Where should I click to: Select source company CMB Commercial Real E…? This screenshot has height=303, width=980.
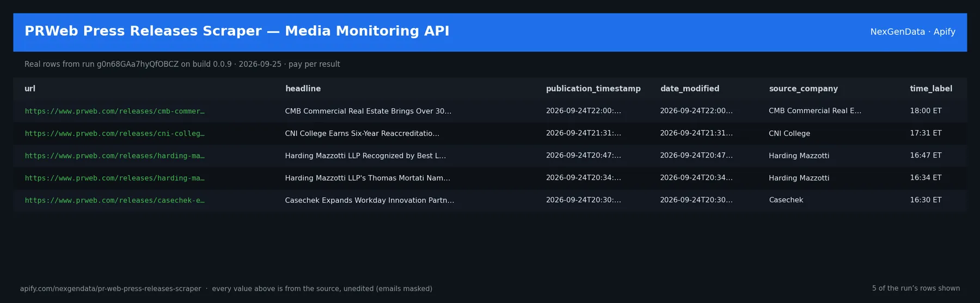tap(815, 111)
